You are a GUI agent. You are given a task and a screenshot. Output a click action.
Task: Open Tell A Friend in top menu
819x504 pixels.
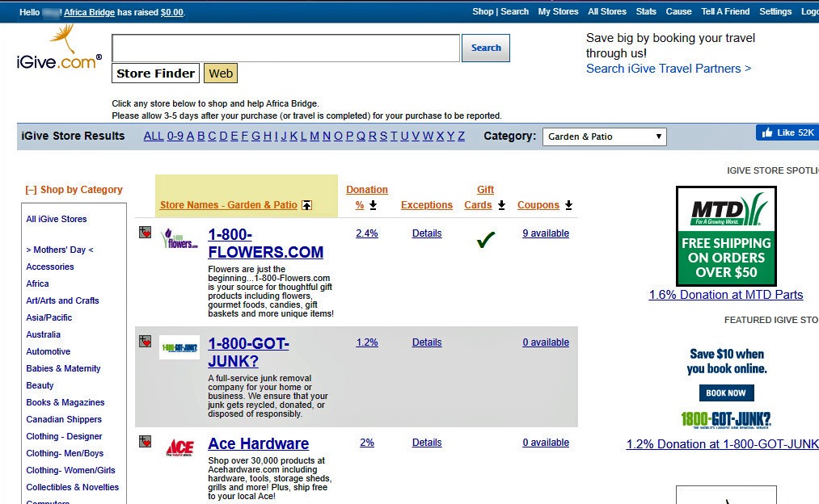coord(725,11)
